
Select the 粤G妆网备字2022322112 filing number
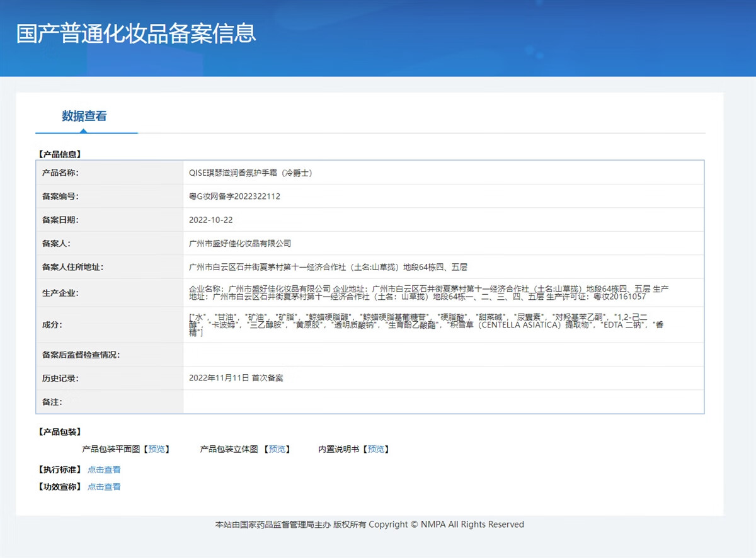[x=234, y=196]
